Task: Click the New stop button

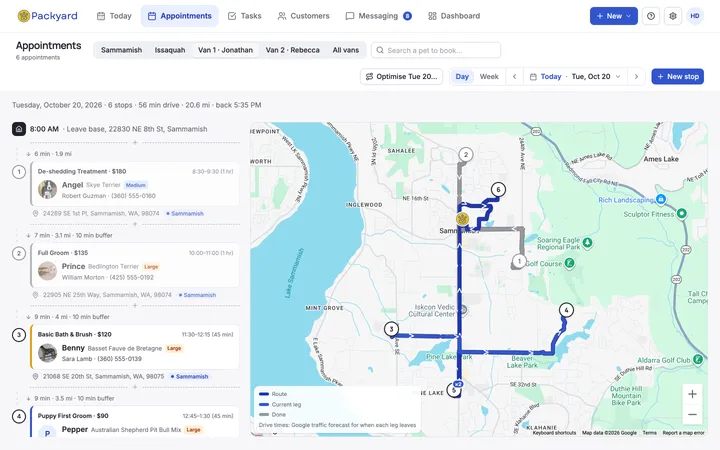Action: coord(678,77)
